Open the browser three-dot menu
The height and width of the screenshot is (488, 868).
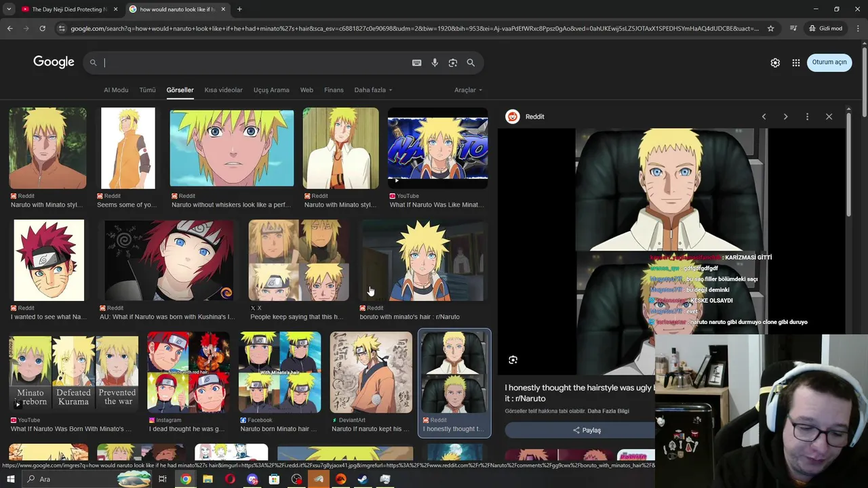(x=857, y=28)
